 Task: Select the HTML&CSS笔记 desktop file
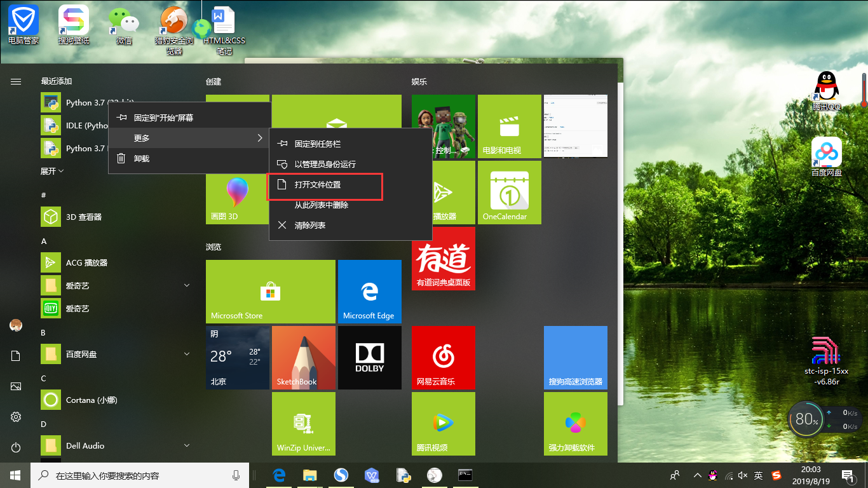[224, 30]
